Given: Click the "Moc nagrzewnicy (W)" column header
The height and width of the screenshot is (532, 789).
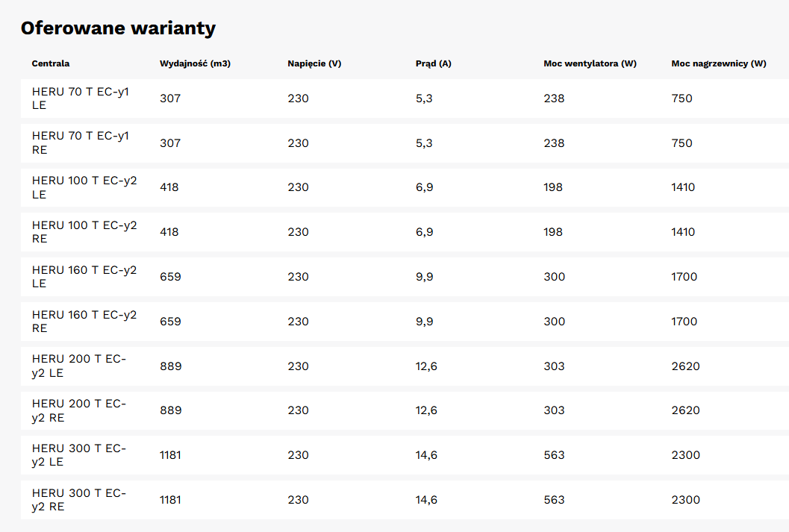Looking at the screenshot, I should (x=718, y=63).
